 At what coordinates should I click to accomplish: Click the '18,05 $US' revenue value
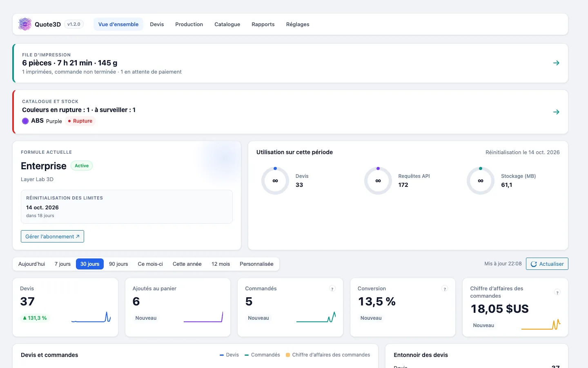[x=499, y=309]
